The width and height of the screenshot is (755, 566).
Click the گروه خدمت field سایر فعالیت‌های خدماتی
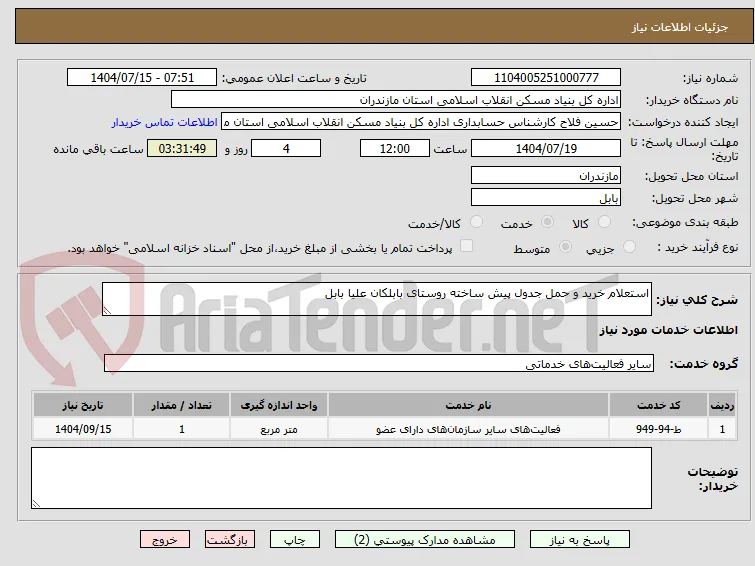(x=379, y=363)
